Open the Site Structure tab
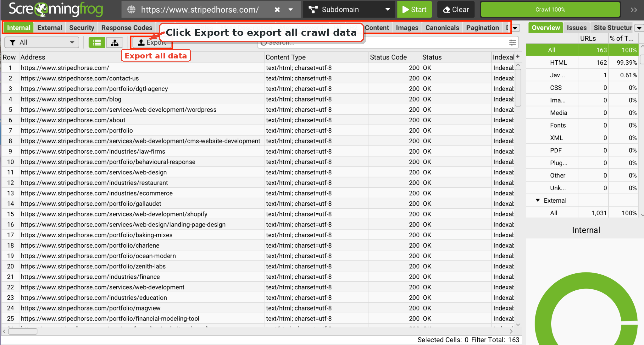The width and height of the screenshot is (644, 345). [x=612, y=28]
